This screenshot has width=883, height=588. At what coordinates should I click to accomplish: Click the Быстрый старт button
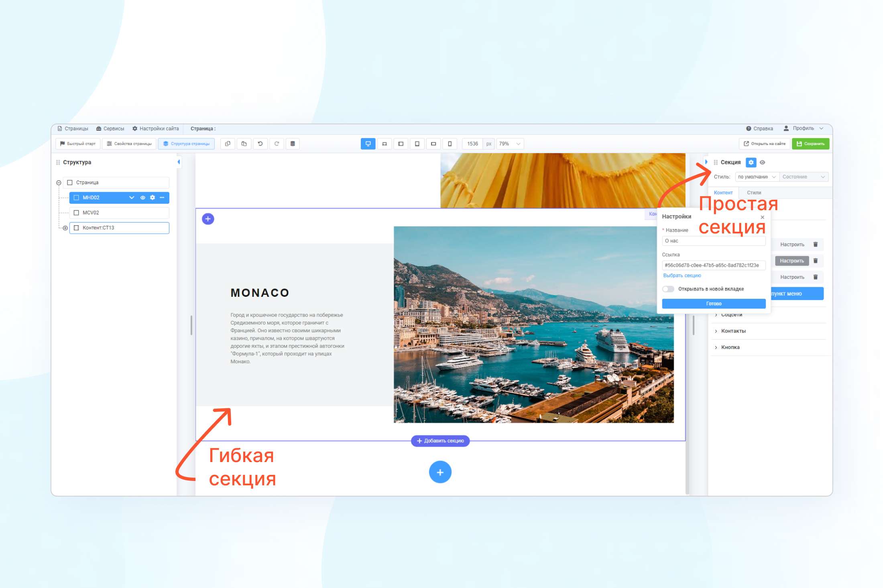click(78, 144)
